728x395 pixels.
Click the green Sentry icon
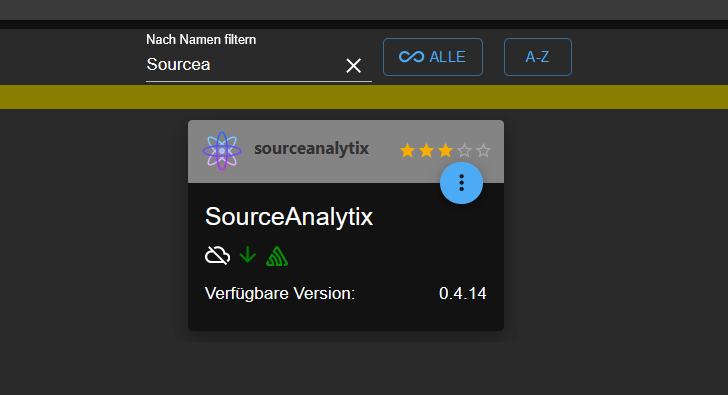[x=277, y=256]
